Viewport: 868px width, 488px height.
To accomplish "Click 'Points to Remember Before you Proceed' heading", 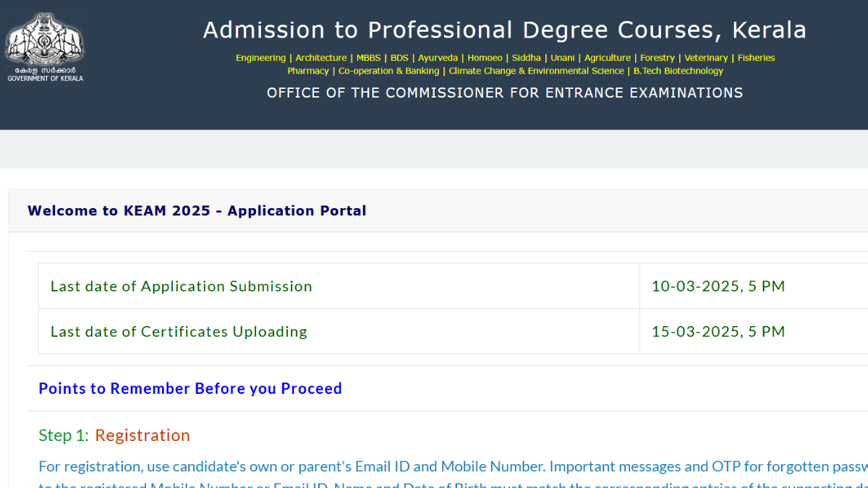I will coord(190,389).
